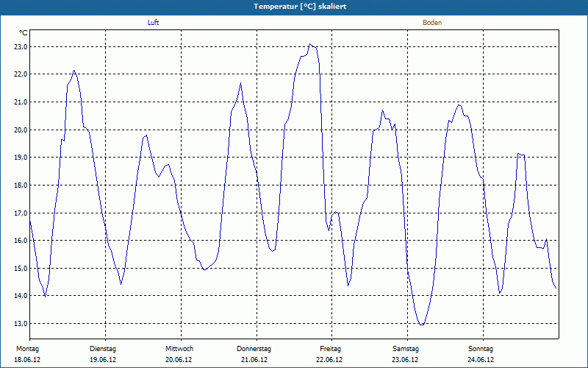Screen dimensions: 588x368
Task: Click the Boden legend label
Action: [x=432, y=23]
